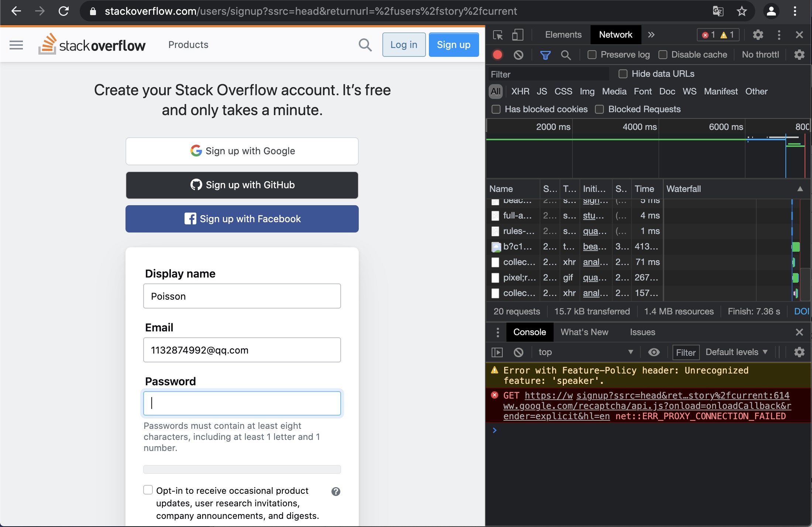
Task: Click in the Display name input field
Action: point(242,296)
